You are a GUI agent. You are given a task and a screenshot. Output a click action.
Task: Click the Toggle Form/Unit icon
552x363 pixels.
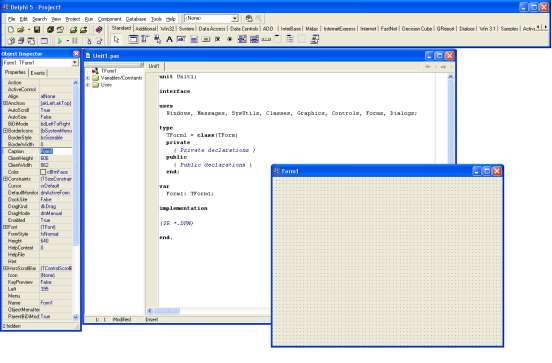tap(31, 41)
